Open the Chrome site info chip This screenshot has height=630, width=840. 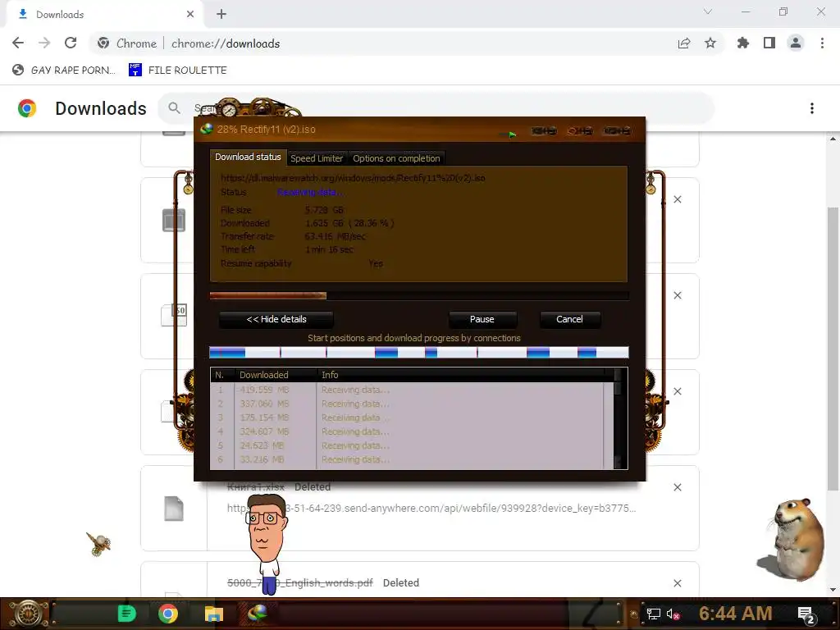(x=127, y=43)
